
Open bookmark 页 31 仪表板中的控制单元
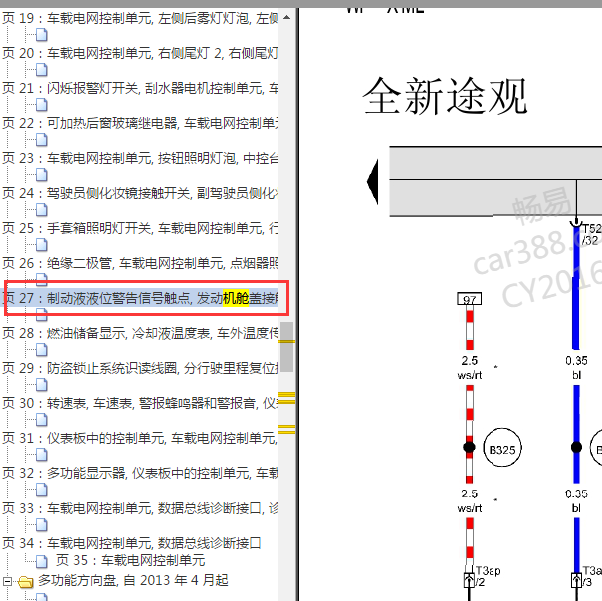(140, 438)
